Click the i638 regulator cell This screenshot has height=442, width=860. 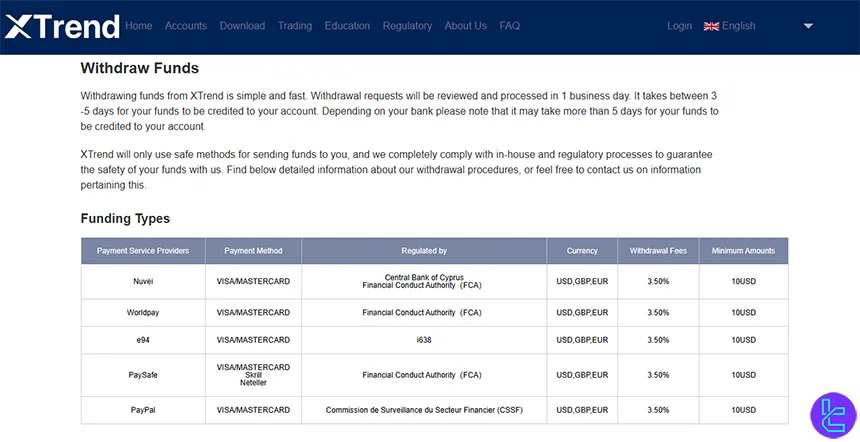(424, 340)
